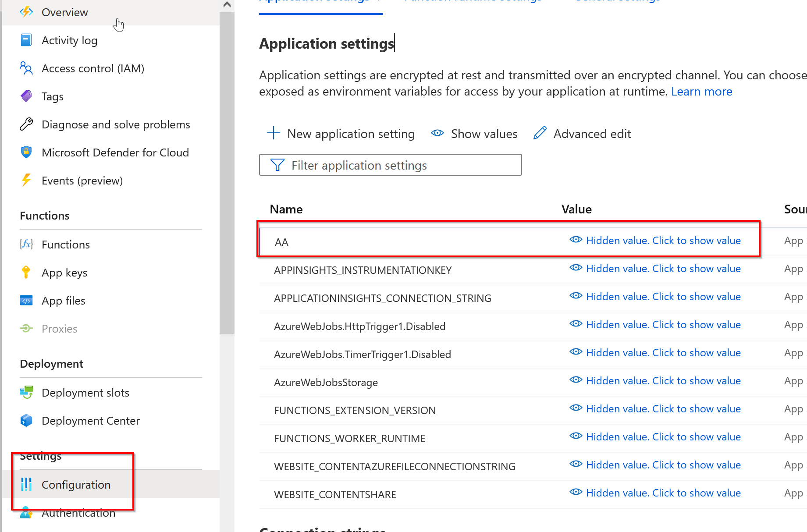Click the purple Tags icon
This screenshot has width=807, height=532.
26,96
